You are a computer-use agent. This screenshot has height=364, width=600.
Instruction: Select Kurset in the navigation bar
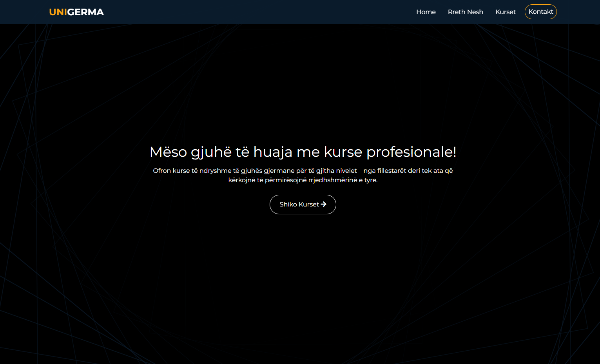click(x=505, y=12)
